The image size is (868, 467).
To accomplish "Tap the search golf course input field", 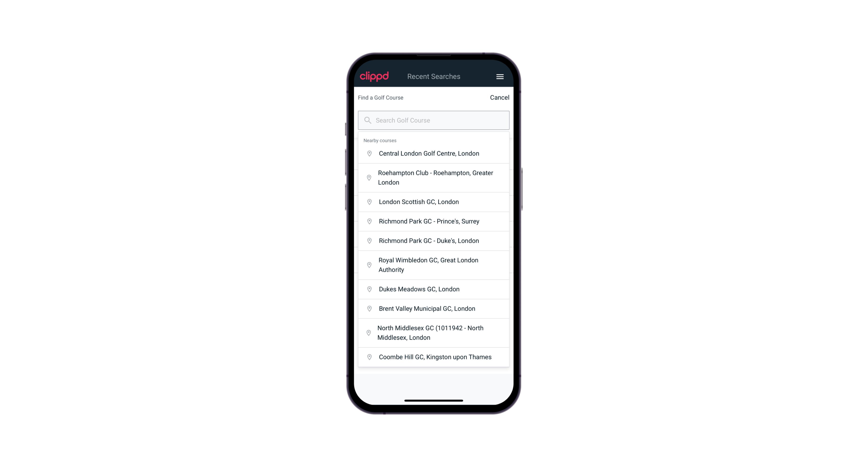I will (434, 120).
